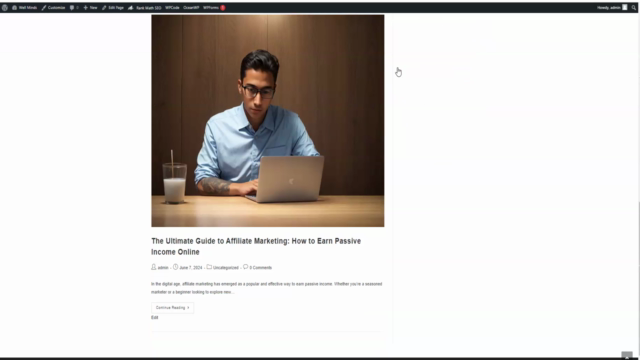This screenshot has width=640, height=360.
Task: Open the OceanWP admin bar menu
Action: pyautogui.click(x=191, y=7)
